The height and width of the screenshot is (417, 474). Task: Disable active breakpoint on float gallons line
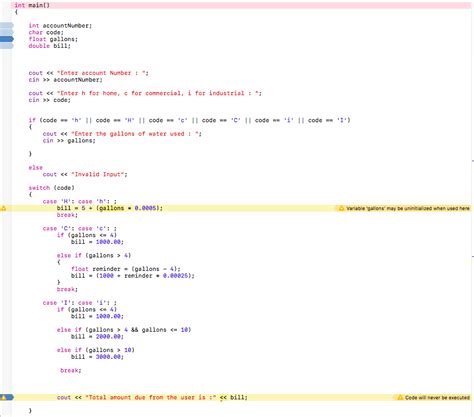(7, 39)
